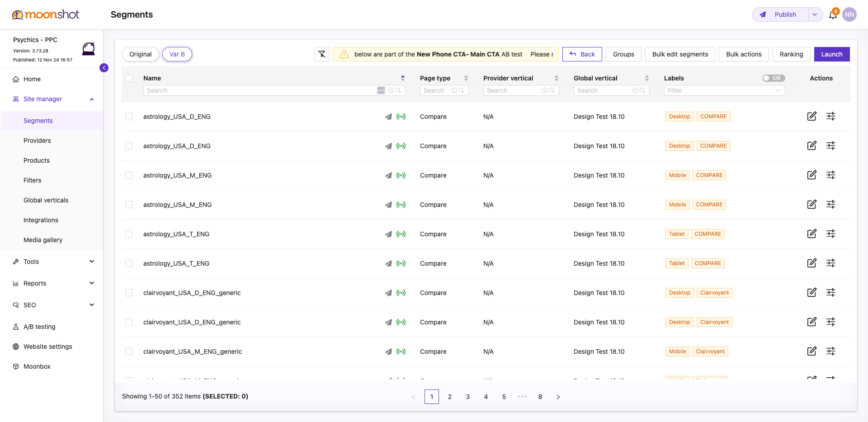Collapse sidebar with purple arrow button
Image resolution: width=868 pixels, height=422 pixels.
pos(104,68)
